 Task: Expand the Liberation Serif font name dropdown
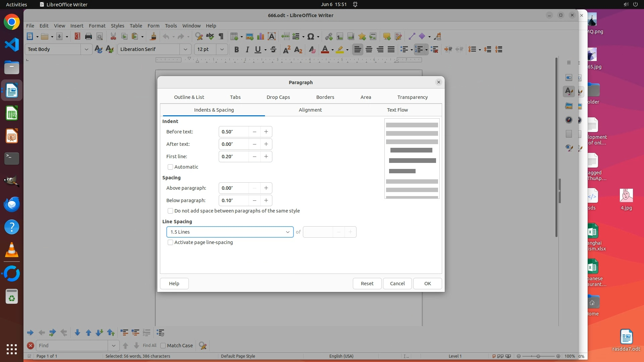(x=185, y=49)
